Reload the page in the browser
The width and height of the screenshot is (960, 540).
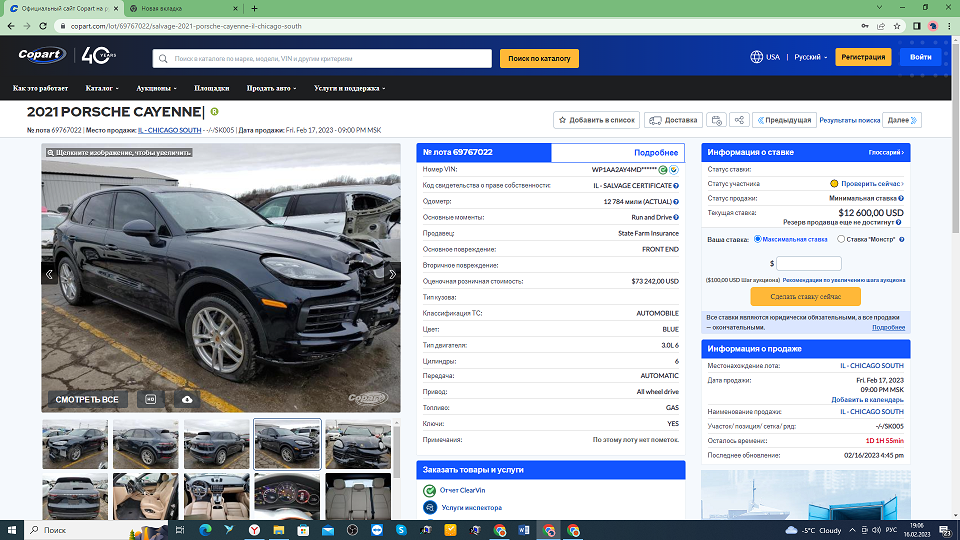(x=43, y=26)
